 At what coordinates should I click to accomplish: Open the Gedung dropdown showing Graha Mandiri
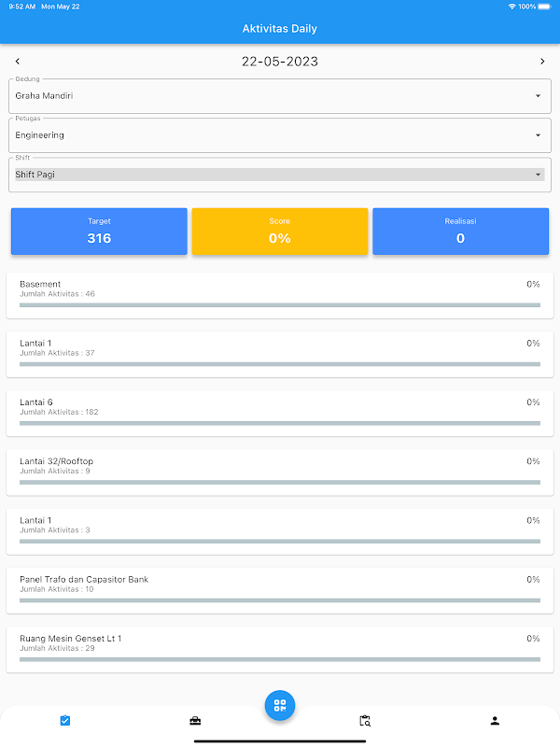pos(280,95)
